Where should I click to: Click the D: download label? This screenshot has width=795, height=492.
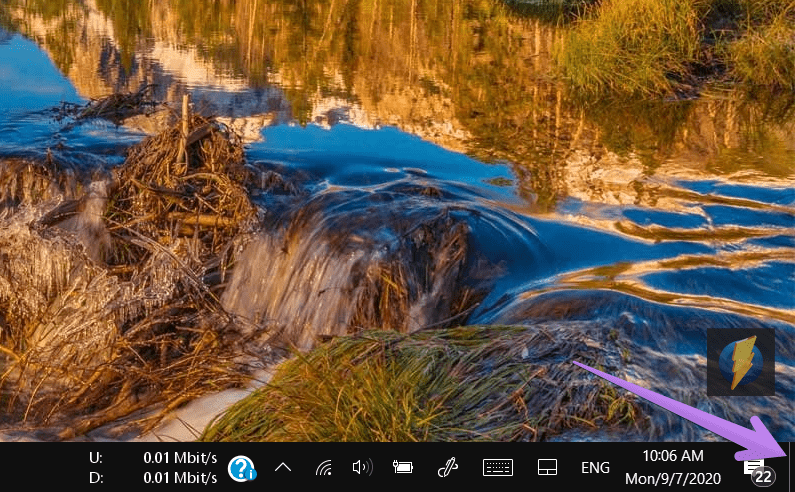pyautogui.click(x=96, y=478)
